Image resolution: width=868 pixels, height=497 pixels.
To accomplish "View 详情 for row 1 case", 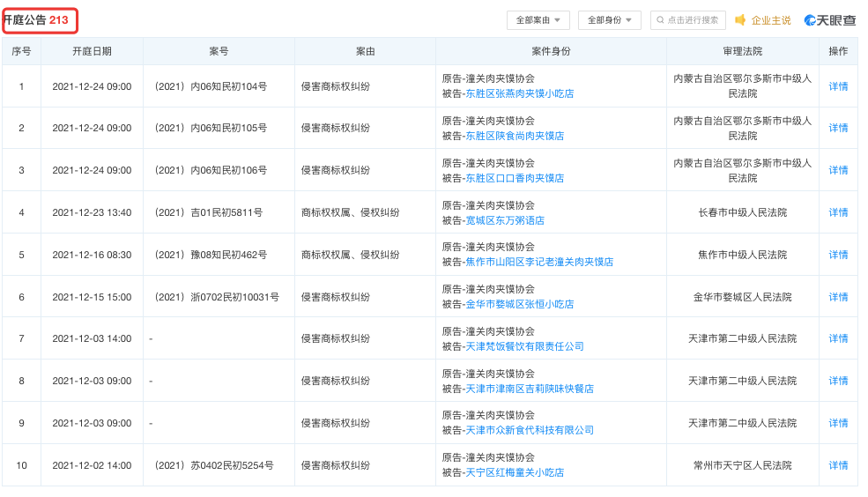I will point(838,86).
